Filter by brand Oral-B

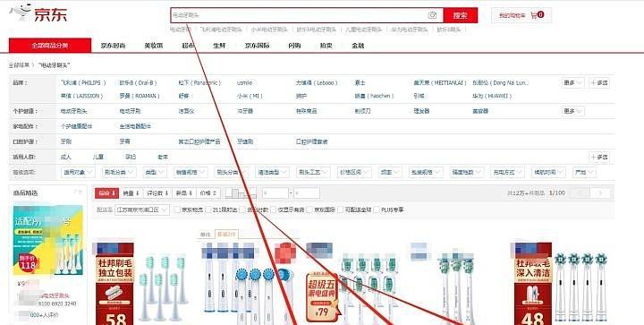pos(138,82)
